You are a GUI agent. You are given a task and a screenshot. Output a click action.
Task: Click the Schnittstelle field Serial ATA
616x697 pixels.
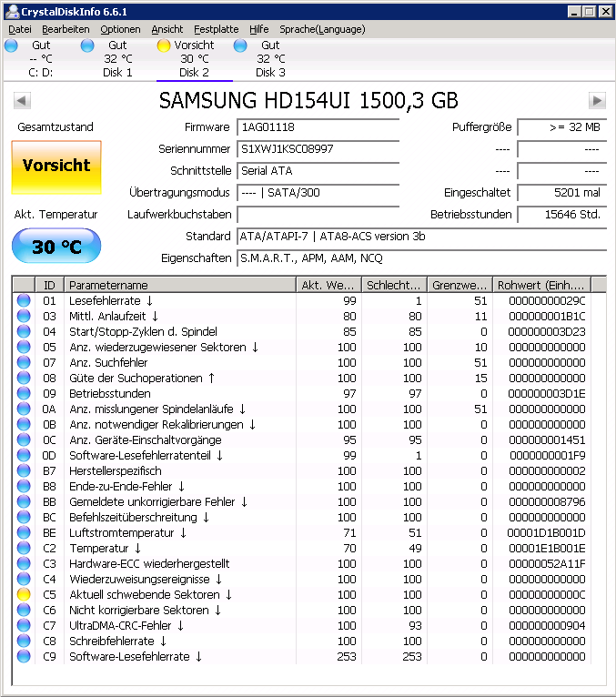[x=318, y=171]
